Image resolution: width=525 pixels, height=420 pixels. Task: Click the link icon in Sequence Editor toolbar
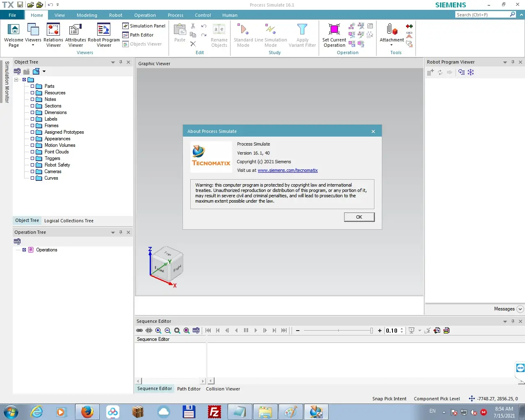click(139, 331)
